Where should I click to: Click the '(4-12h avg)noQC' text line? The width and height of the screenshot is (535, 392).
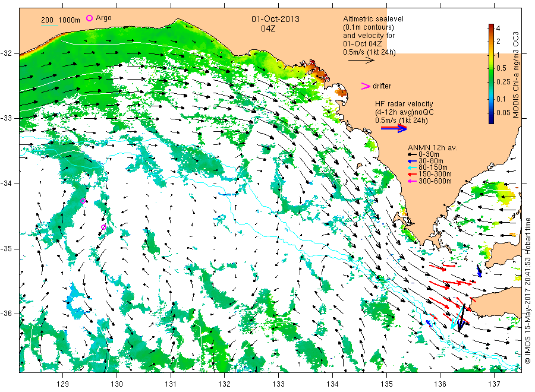[x=405, y=112]
